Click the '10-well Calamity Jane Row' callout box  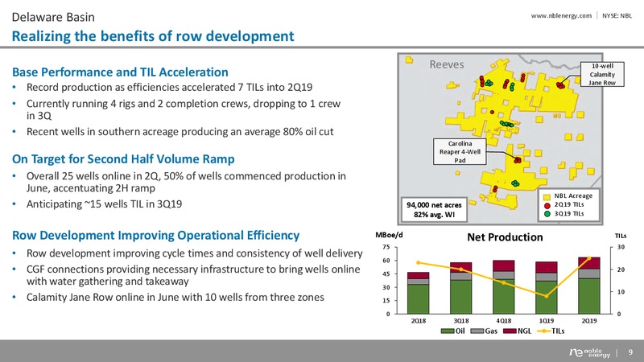point(602,74)
